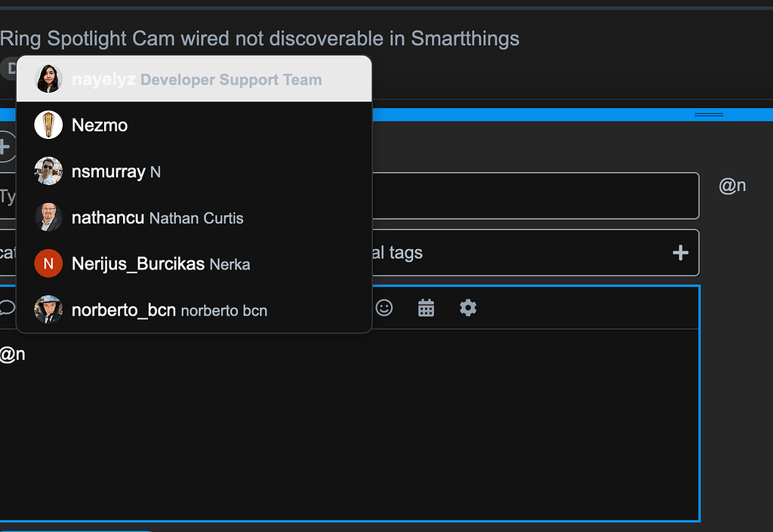Screen dimensions: 773x532
Task: Click the insert date calendar icon
Action: point(427,308)
